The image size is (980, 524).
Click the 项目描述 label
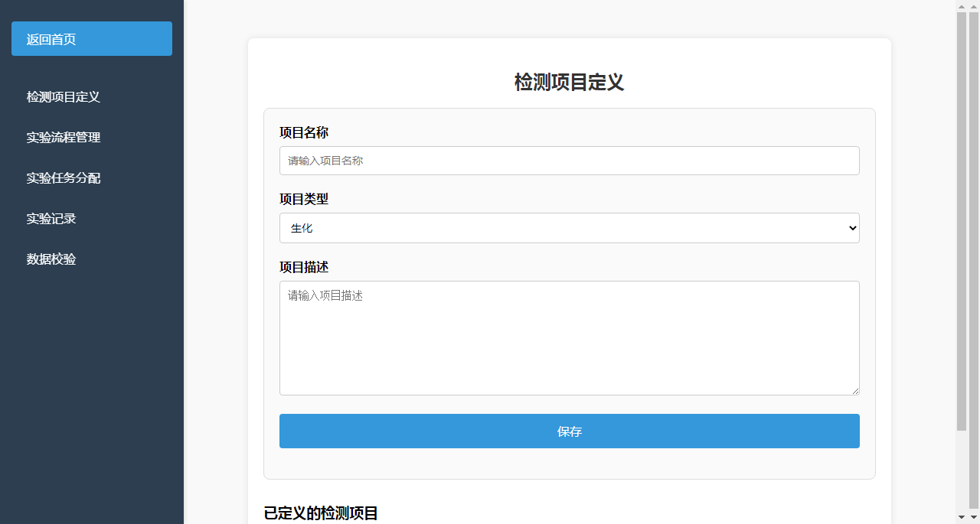point(304,267)
